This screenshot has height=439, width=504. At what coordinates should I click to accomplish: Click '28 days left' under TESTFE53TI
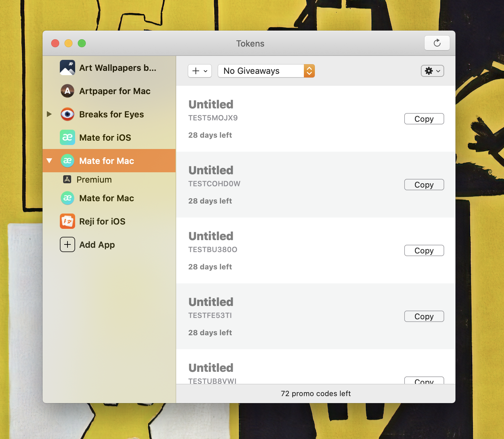coord(210,333)
